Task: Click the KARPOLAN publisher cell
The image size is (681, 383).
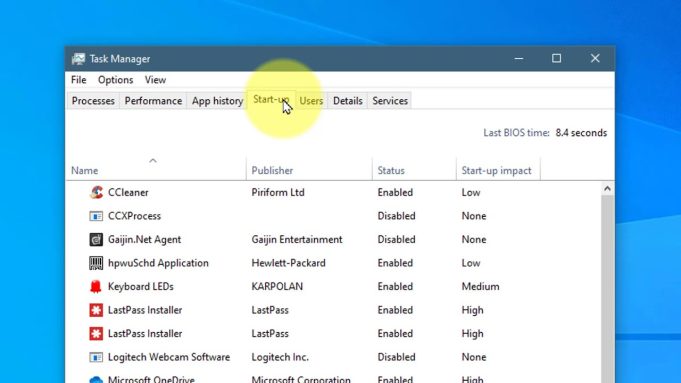Action: 277,287
